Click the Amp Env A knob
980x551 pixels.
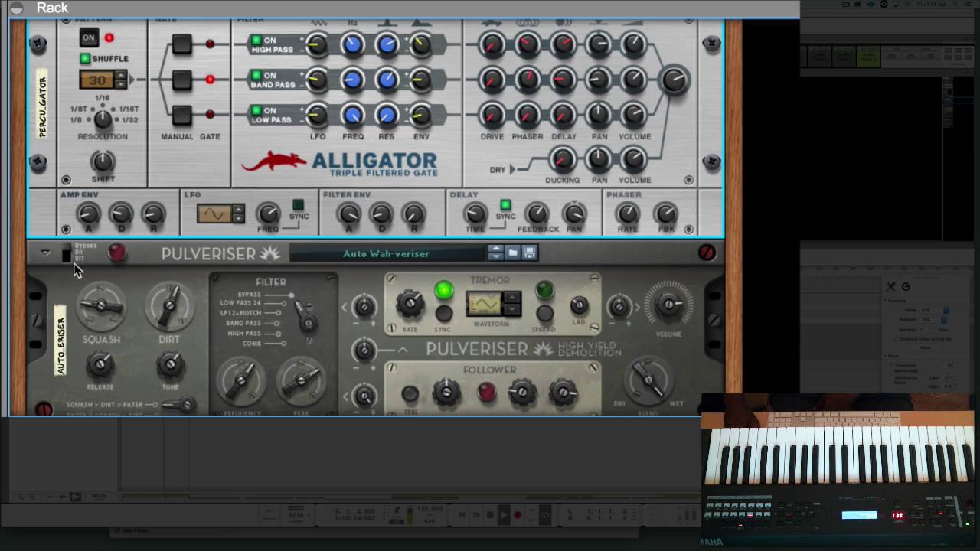pos(88,214)
